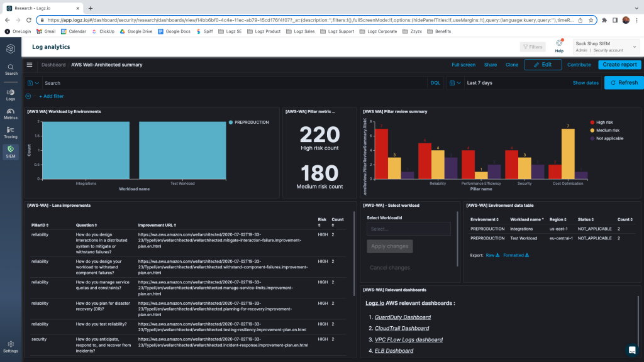Click the Create report button
This screenshot has width=644, height=362.
click(619, 64)
